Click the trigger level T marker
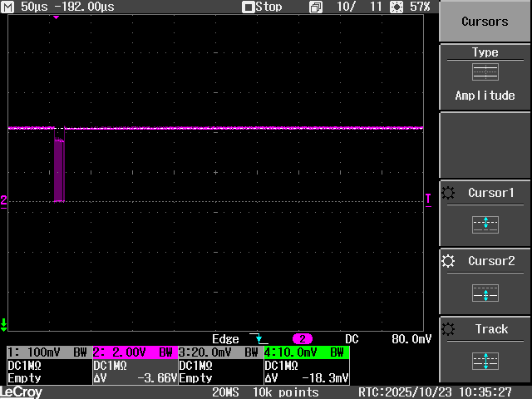This screenshot has height=399, width=532. 429,199
